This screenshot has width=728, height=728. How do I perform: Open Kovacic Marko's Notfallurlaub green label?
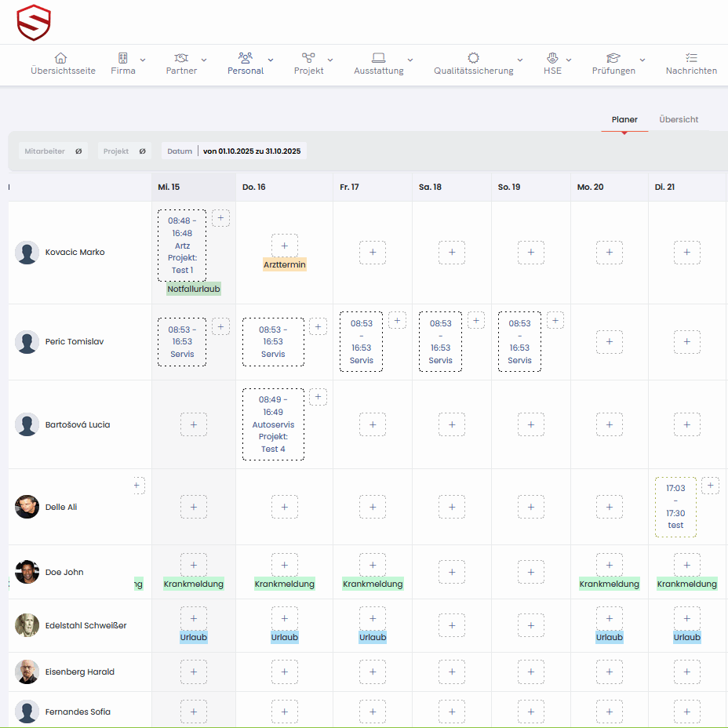point(194,289)
